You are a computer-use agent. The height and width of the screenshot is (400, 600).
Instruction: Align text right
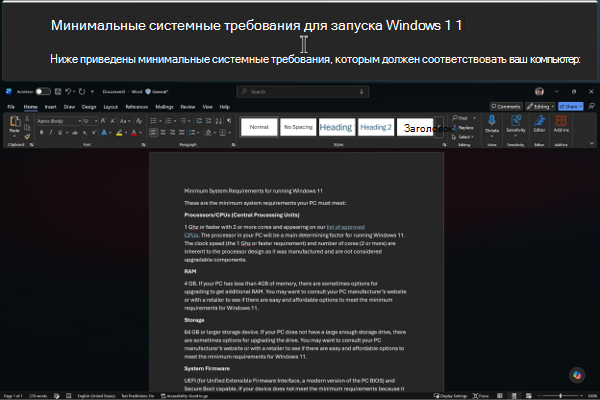click(x=173, y=132)
